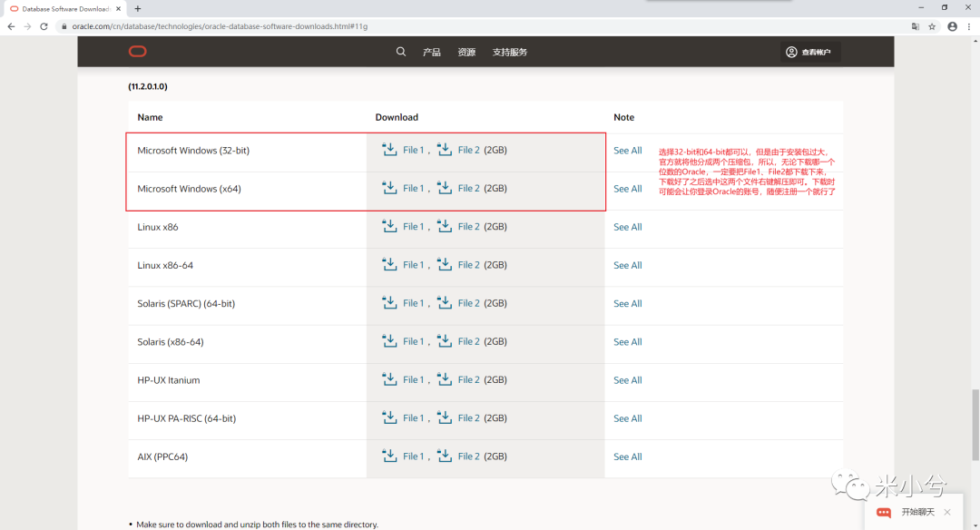
Task: Open the 支持服务 menu
Action: click(509, 52)
